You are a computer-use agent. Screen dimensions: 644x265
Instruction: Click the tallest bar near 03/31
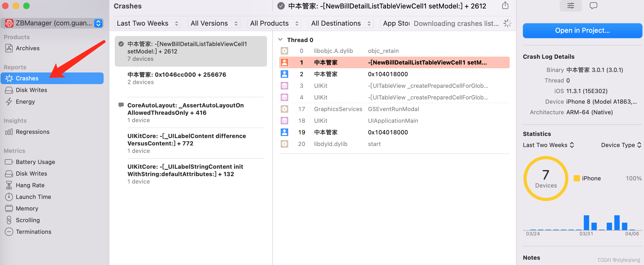[586, 222]
